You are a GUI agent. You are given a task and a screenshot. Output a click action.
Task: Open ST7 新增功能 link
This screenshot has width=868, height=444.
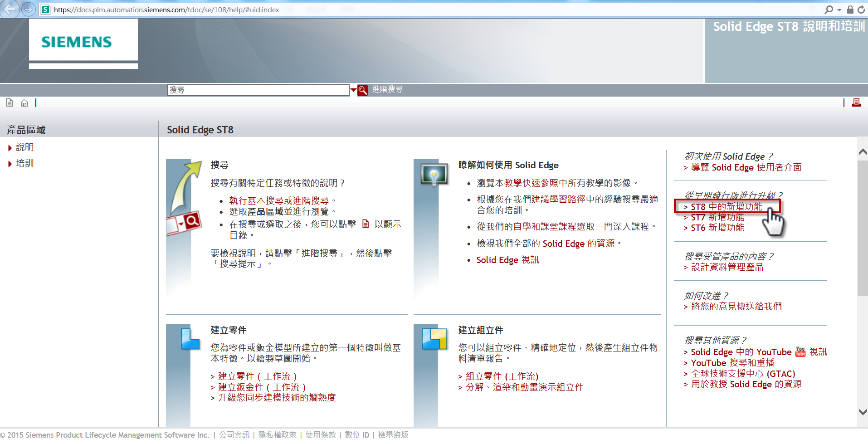pyautogui.click(x=717, y=217)
